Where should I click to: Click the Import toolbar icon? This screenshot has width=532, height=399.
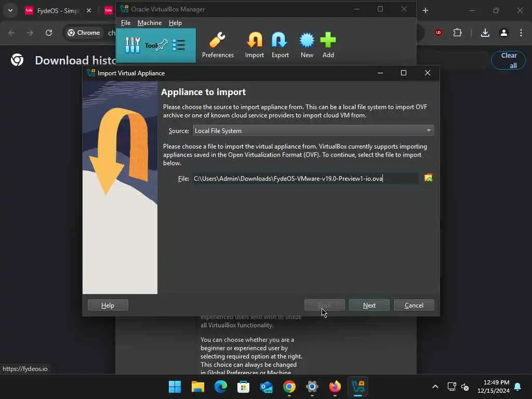[255, 45]
